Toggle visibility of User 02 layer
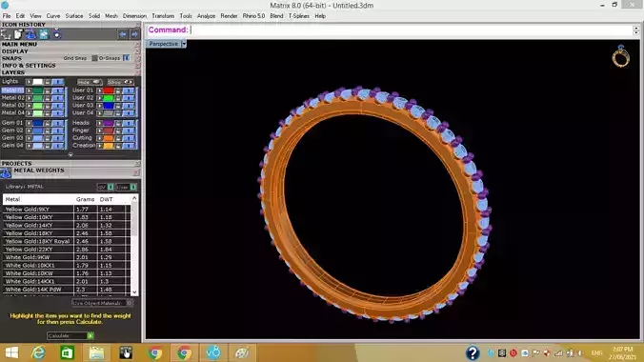This screenshot has height=362, width=644. tap(129, 98)
